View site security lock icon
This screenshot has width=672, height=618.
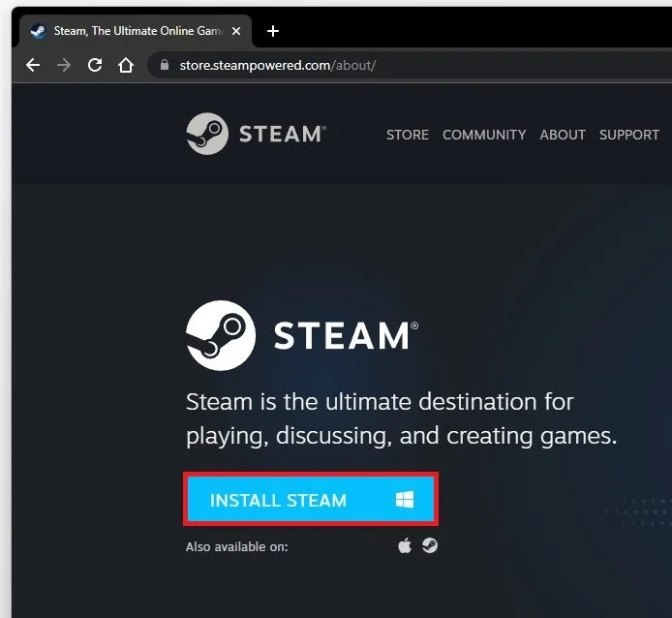165,65
